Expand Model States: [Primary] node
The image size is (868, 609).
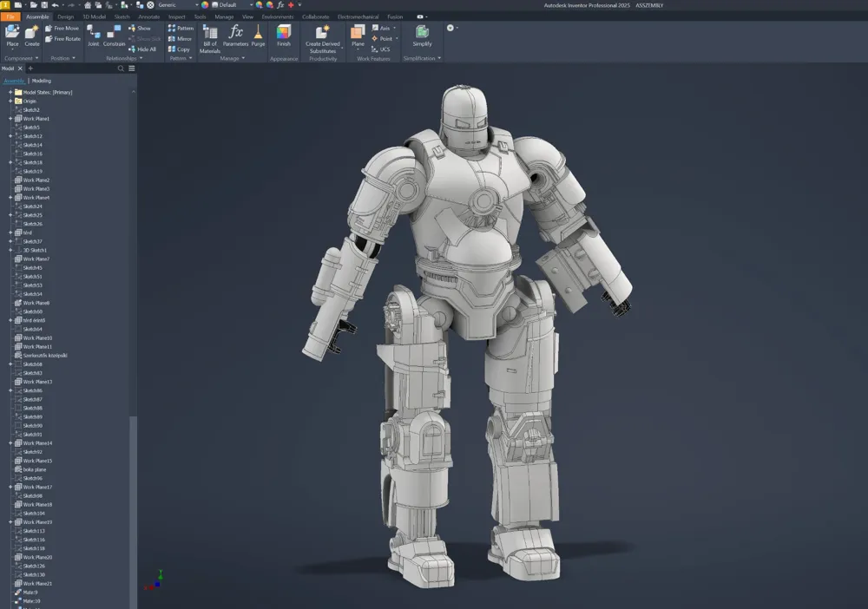(10, 92)
